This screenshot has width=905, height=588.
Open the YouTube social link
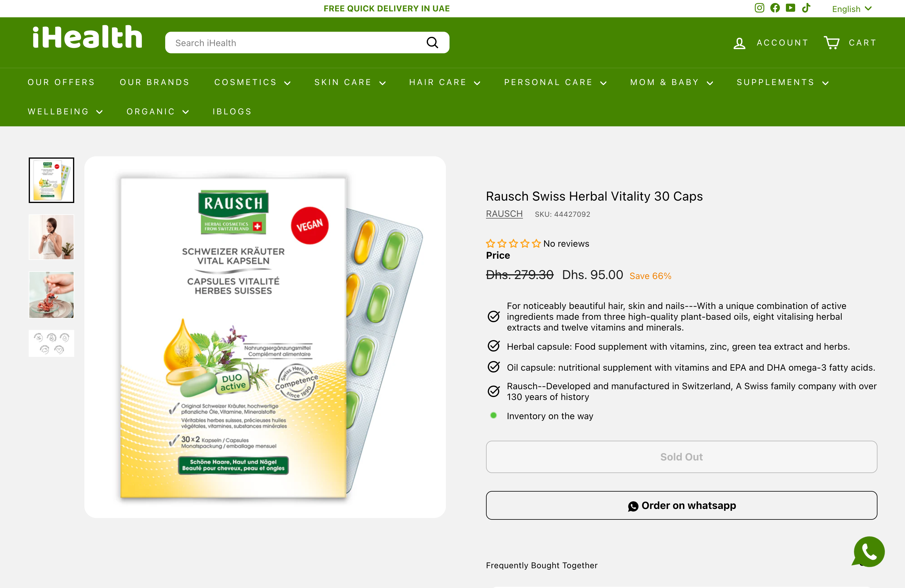[x=790, y=8]
